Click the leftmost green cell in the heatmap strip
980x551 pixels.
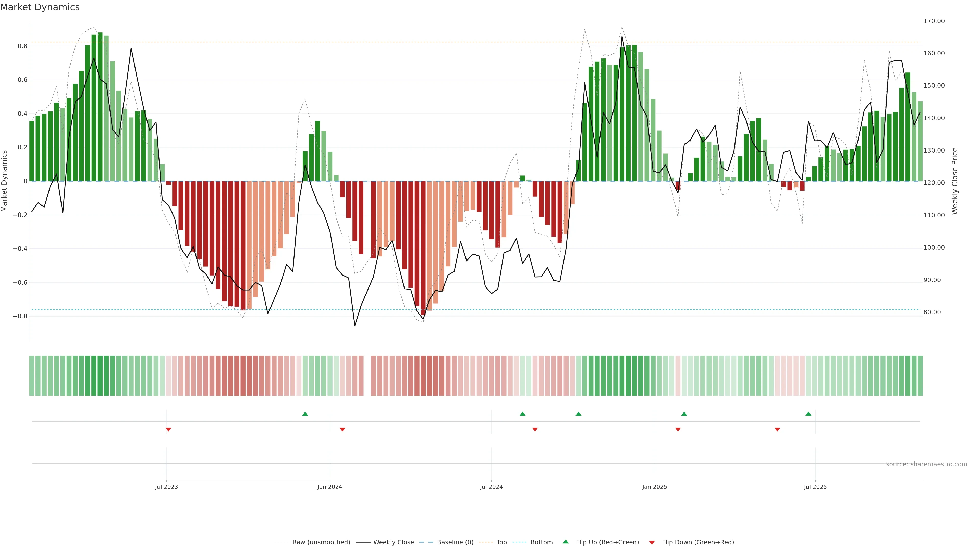click(x=32, y=376)
